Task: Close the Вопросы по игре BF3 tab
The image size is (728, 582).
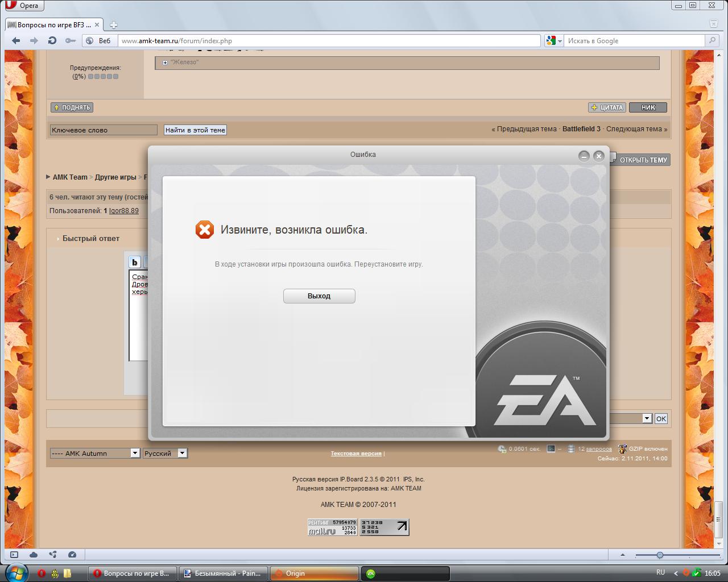Action: pos(97,25)
